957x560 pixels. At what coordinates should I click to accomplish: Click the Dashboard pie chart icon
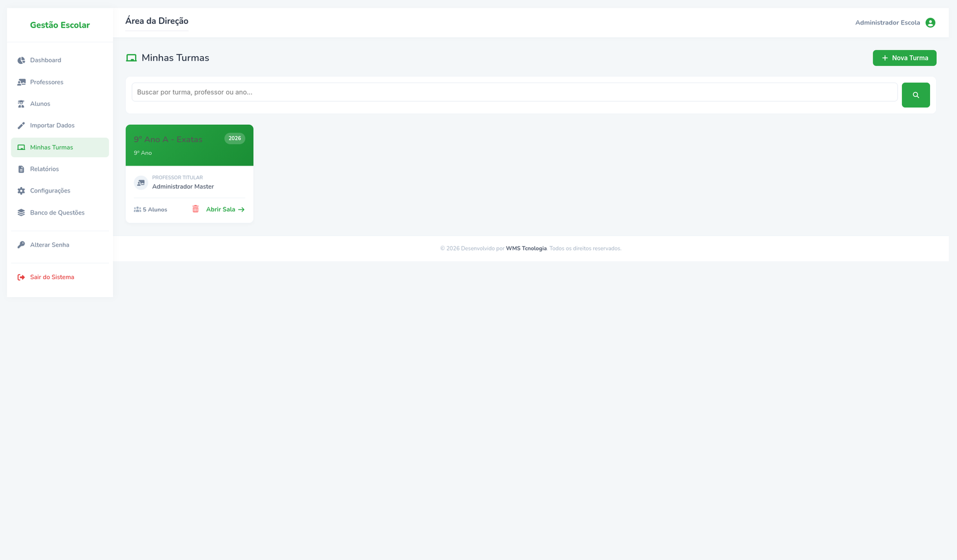tap(22, 60)
